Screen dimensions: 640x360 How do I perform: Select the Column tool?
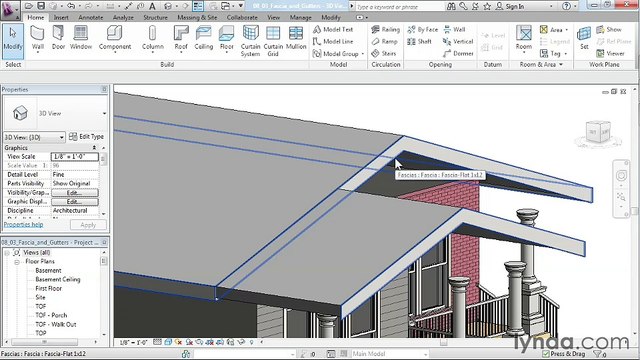pos(153,38)
